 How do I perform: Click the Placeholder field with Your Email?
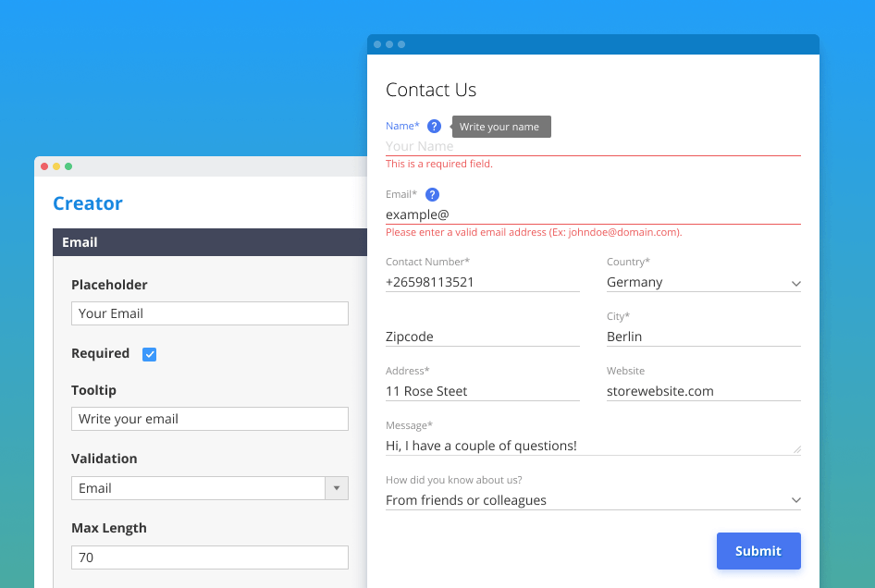pos(209,313)
